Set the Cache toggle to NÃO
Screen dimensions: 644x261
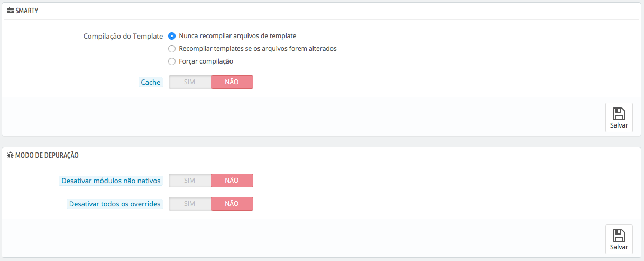tap(232, 82)
